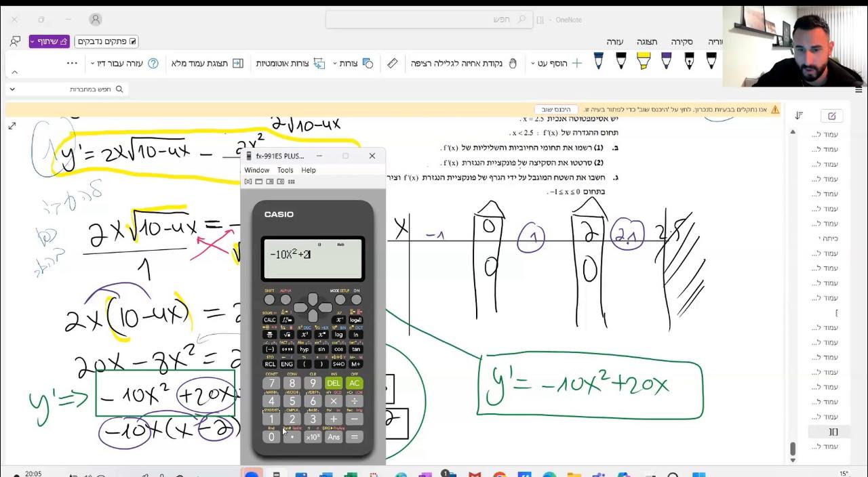
Task: Open the user account profile icon
Action: [x=95, y=20]
